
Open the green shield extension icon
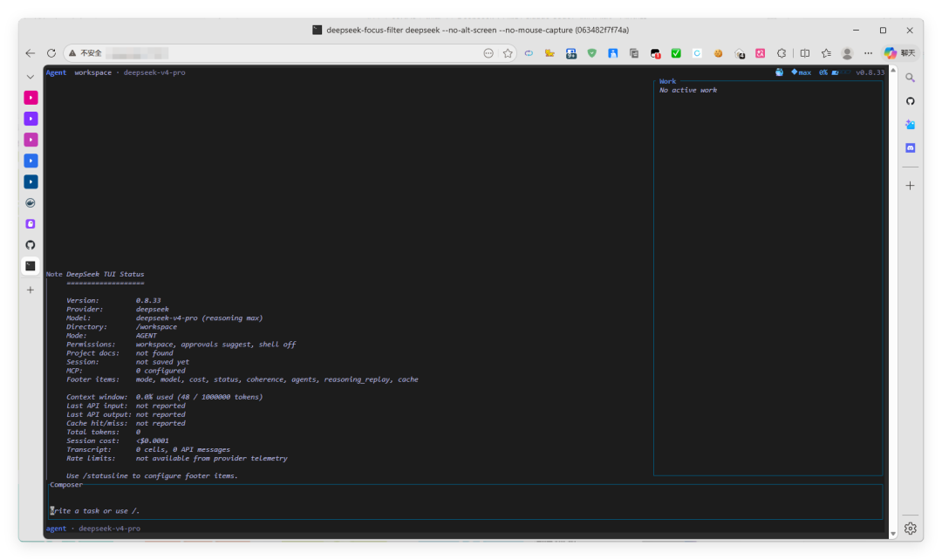(x=591, y=53)
